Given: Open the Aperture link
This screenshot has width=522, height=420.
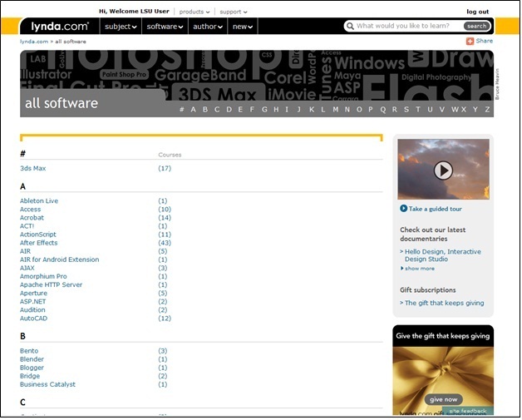Looking at the screenshot, I should pos(33,293).
